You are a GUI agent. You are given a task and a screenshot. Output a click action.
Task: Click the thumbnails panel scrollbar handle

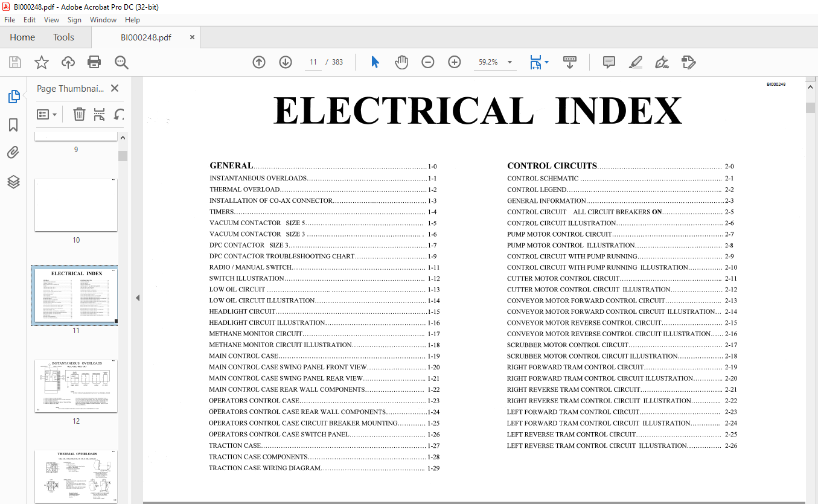123,156
